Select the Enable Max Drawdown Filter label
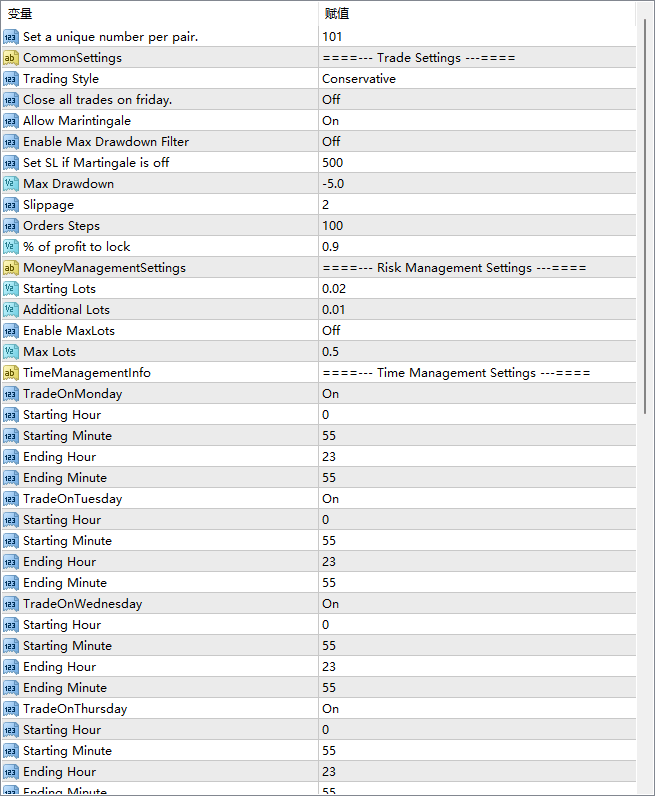This screenshot has height=796, width=655. (x=106, y=142)
